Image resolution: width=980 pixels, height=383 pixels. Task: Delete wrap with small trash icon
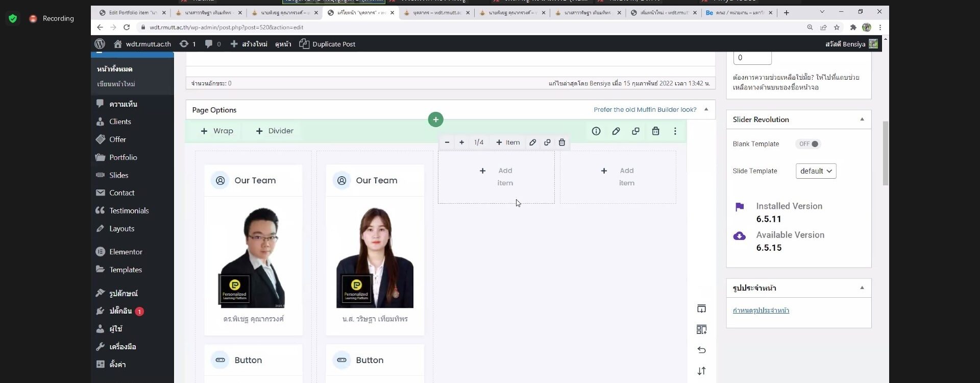pos(562,142)
